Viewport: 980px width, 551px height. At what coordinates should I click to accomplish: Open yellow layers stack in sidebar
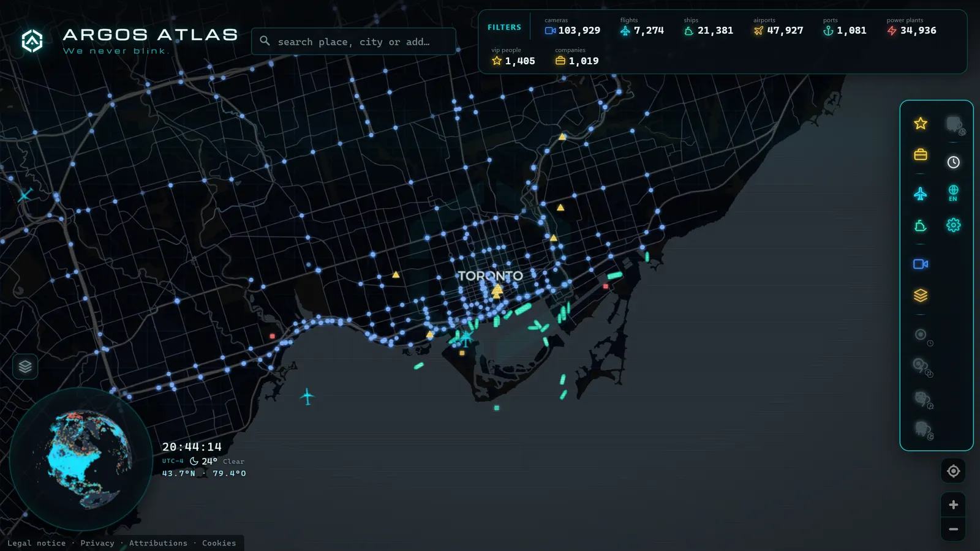coord(920,296)
